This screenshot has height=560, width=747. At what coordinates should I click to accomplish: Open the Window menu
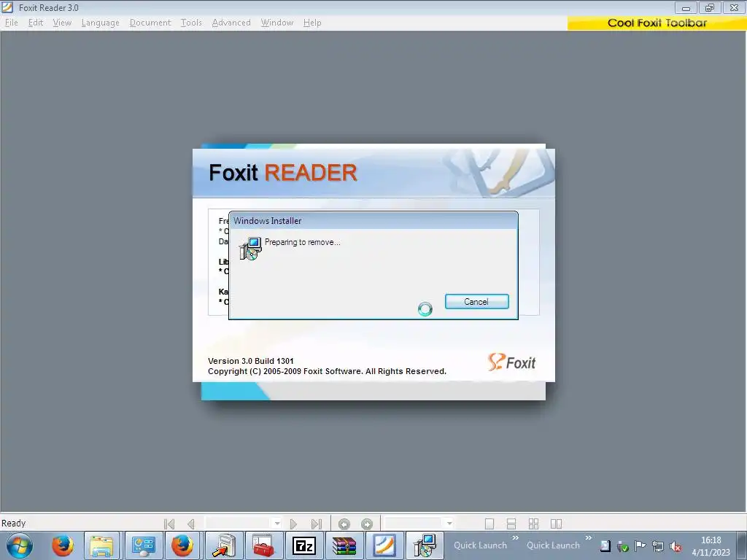(276, 23)
